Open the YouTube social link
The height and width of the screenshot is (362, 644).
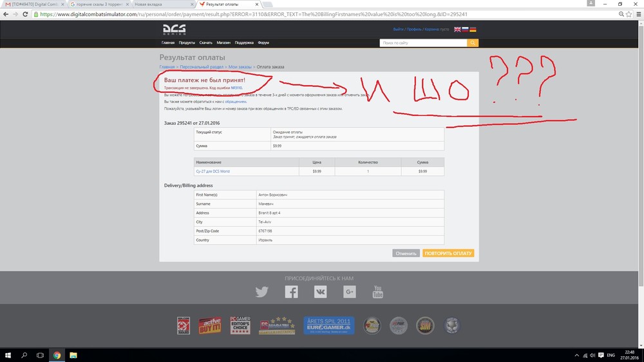pyautogui.click(x=378, y=292)
